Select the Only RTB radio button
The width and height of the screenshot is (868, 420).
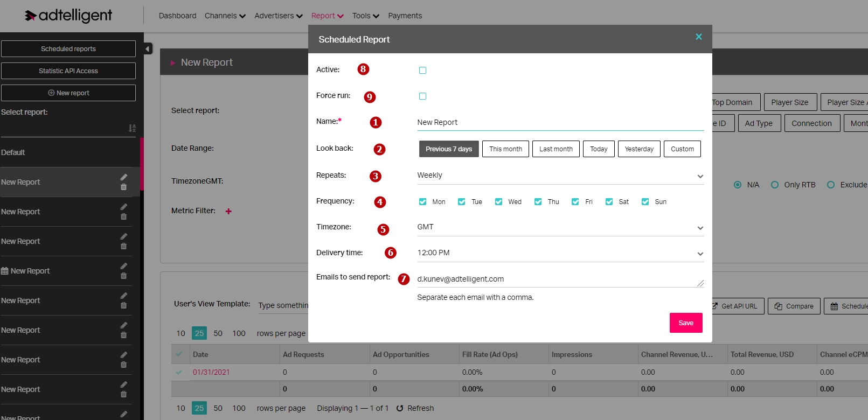(x=775, y=185)
